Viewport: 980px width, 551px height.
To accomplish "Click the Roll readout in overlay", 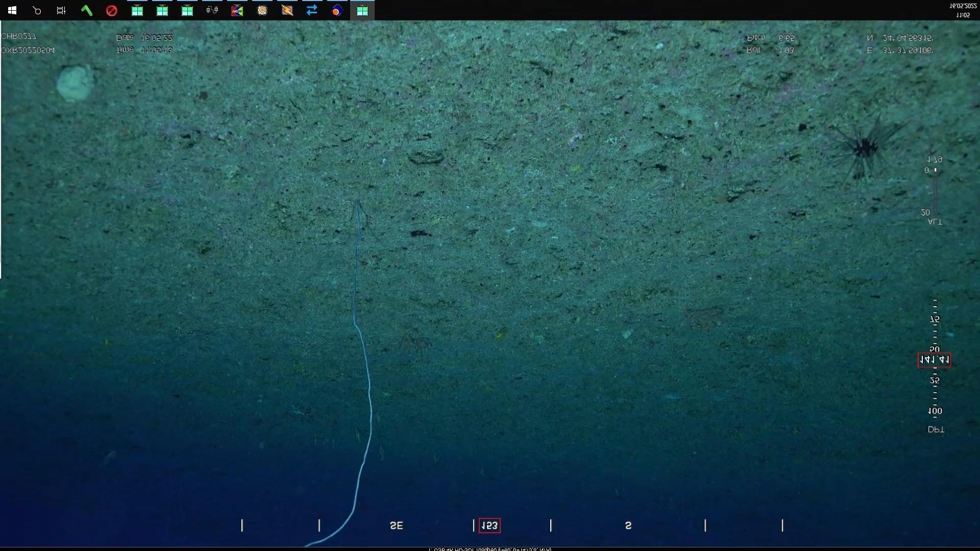I will click(x=770, y=51).
